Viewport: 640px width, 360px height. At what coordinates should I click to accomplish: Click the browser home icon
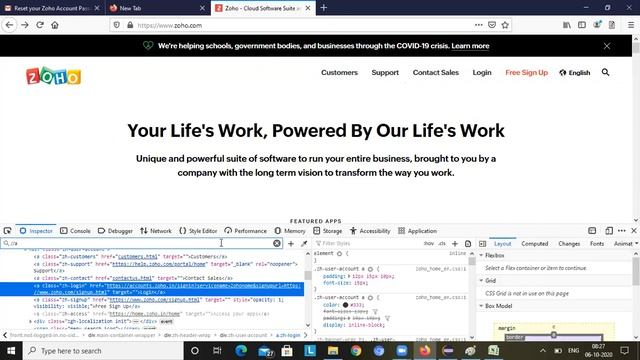pos(55,25)
